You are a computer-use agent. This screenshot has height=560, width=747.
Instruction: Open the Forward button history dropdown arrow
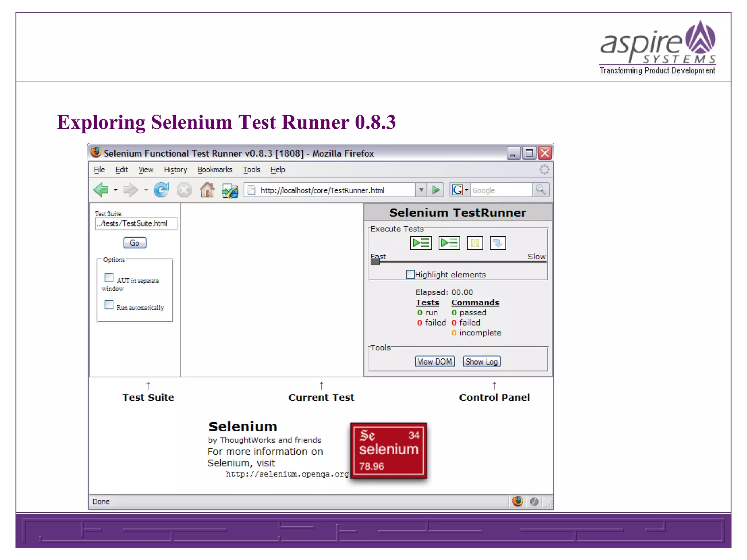click(x=146, y=190)
